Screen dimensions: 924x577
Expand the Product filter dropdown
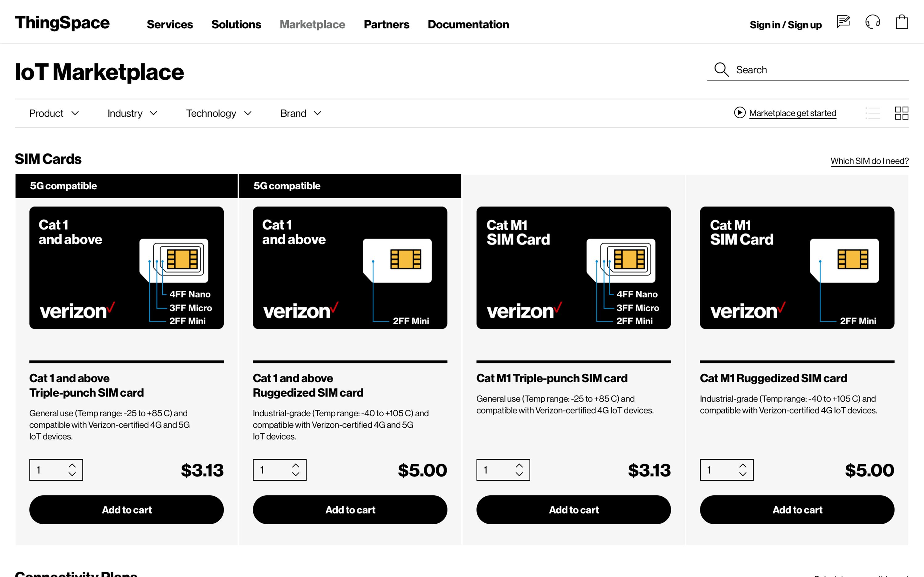tap(54, 113)
